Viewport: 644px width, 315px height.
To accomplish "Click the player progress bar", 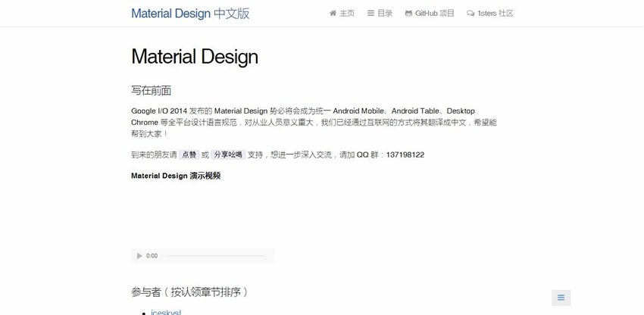I will (x=216, y=256).
